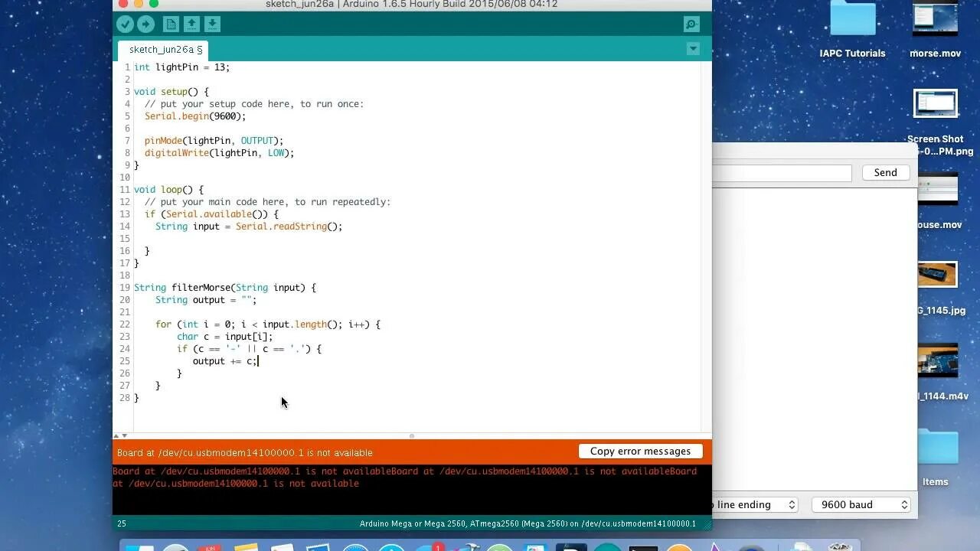Screen dimensions: 980x551
Task: Save sketch with the down-arrow icon
Action: pyautogui.click(x=212, y=24)
